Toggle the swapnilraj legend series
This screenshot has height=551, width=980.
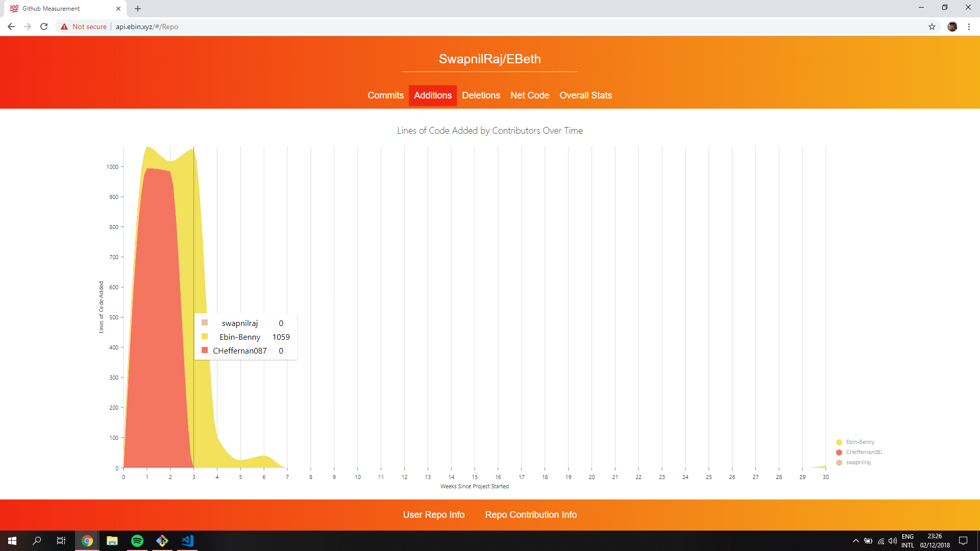point(857,463)
